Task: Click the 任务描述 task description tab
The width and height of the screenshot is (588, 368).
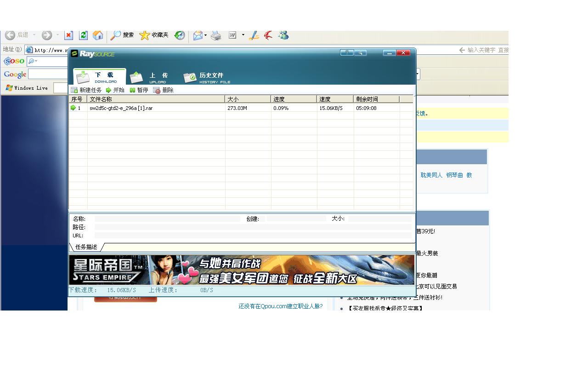Action: tap(86, 247)
